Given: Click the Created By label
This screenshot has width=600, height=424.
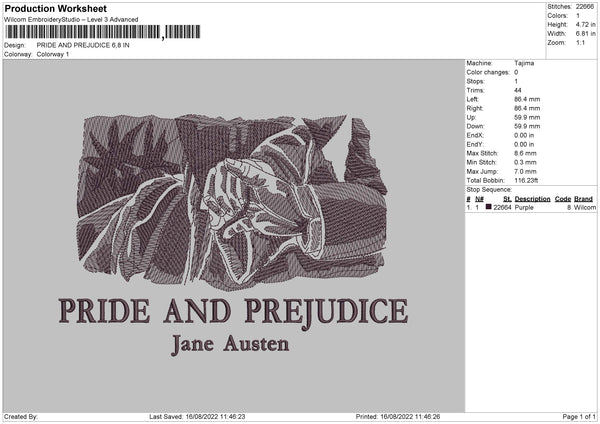Looking at the screenshot, I should pyautogui.click(x=21, y=417).
